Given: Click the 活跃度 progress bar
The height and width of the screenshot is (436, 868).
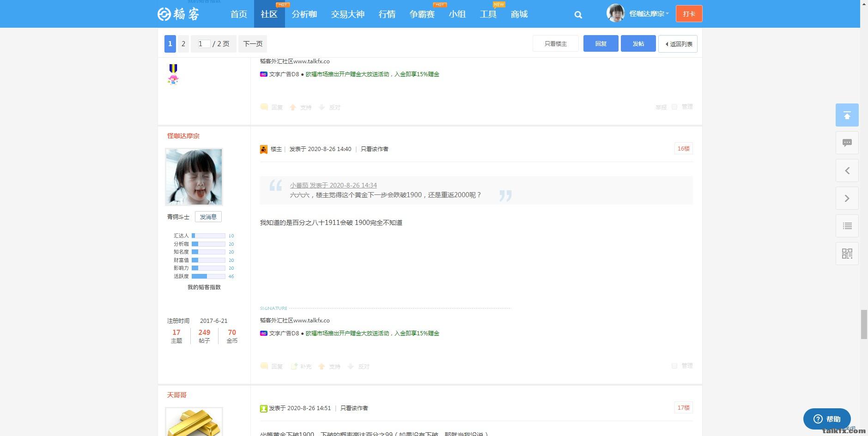Looking at the screenshot, I should click(208, 276).
